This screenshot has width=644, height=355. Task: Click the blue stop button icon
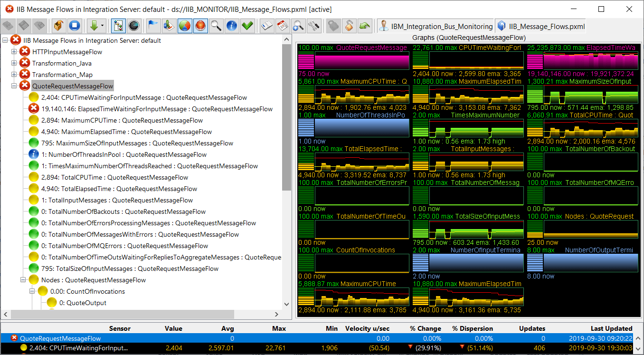pyautogui.click(x=74, y=26)
